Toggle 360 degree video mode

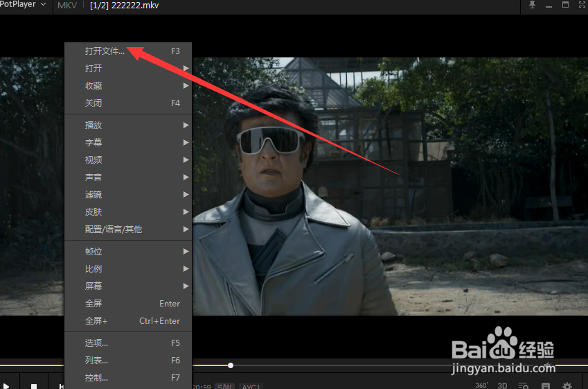(481, 386)
